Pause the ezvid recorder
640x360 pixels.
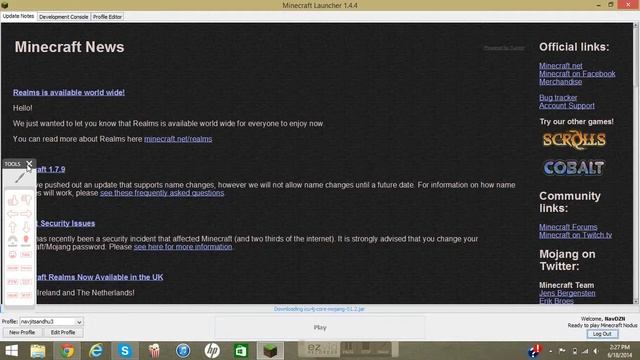coord(348,349)
